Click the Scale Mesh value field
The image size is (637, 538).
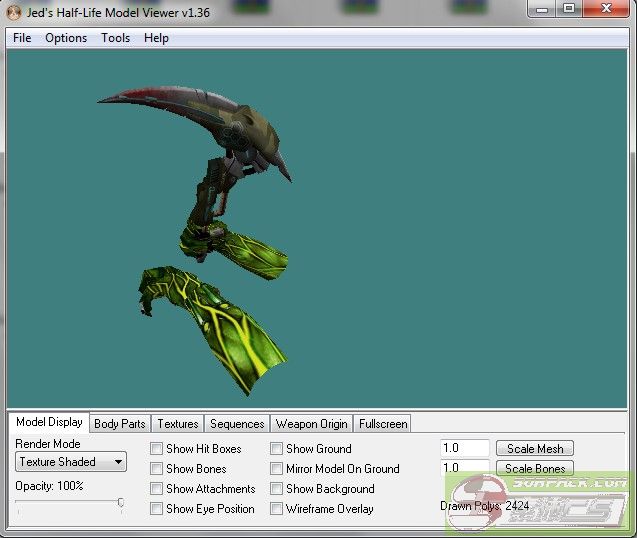pos(464,449)
